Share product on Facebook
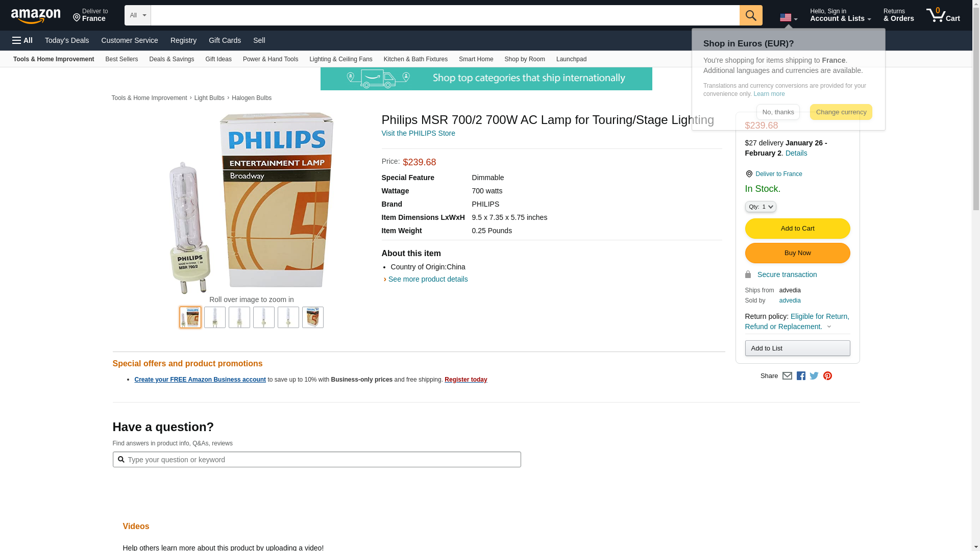Screen dimensions: 980x551 pos(801,376)
